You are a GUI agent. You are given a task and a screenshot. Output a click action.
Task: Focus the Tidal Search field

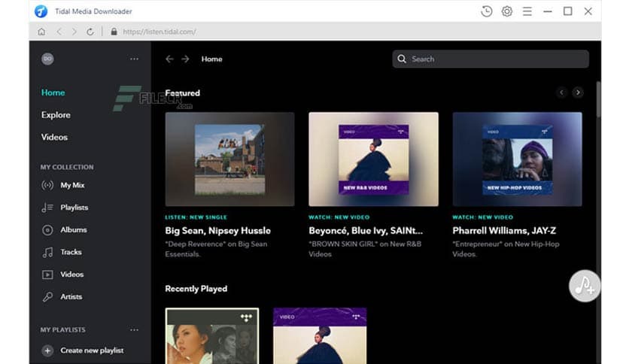[491, 59]
